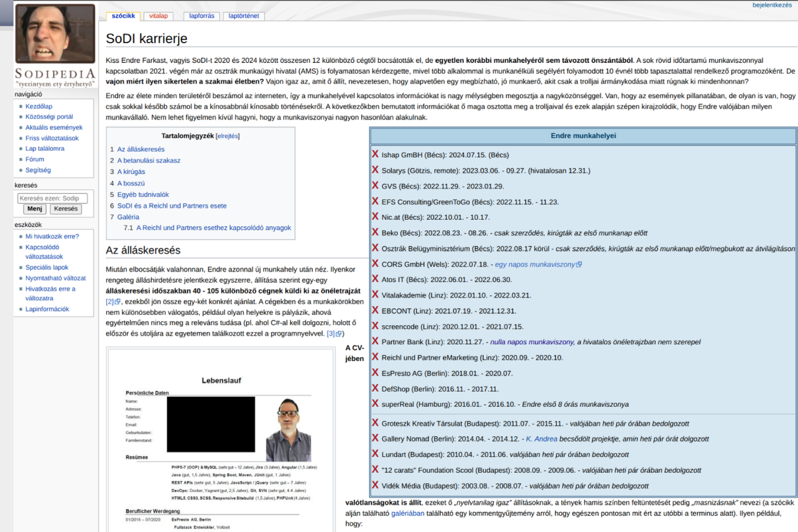Open external link icon after 'egy napos munkaviszony'
Image resolution: width=798 pixels, height=532 pixels.
tap(579, 264)
